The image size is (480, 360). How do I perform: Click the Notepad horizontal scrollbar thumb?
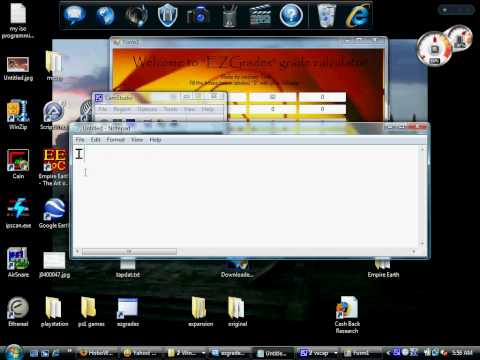130,251
